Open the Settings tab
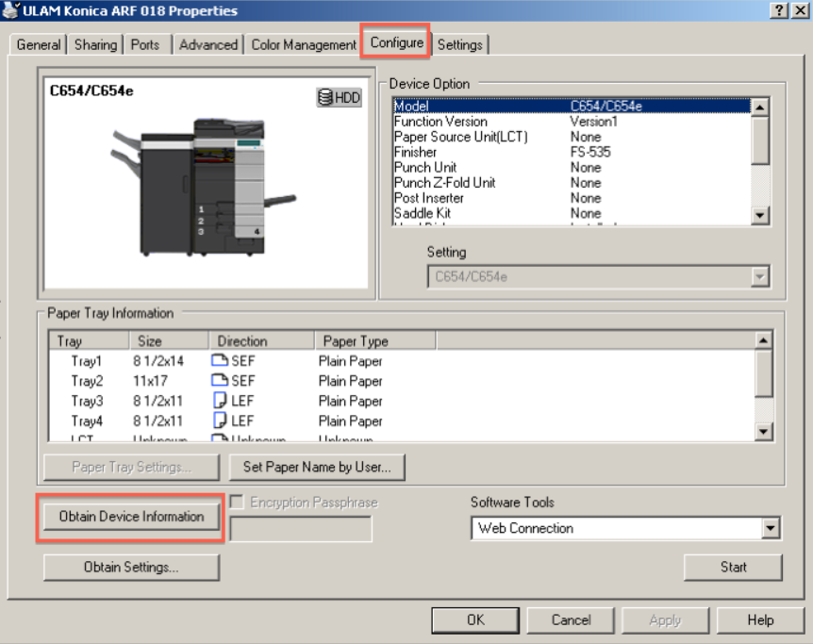The width and height of the screenshot is (813, 644). (x=460, y=44)
